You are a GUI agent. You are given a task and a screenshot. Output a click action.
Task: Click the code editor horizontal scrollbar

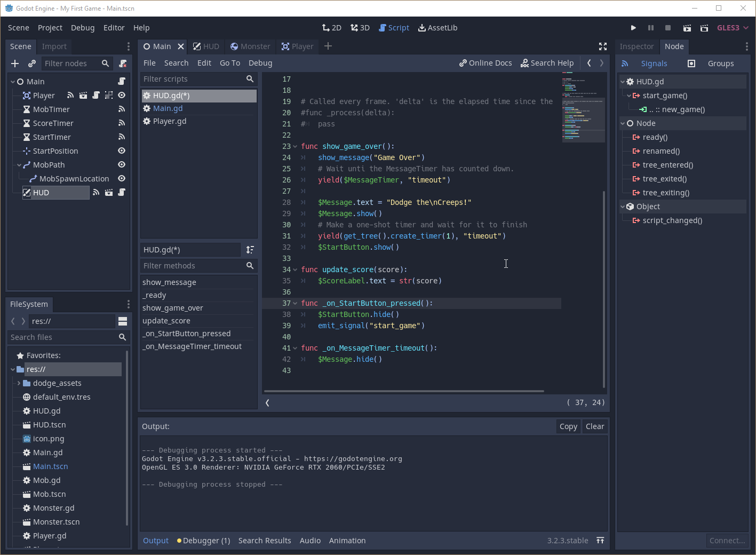click(404, 391)
